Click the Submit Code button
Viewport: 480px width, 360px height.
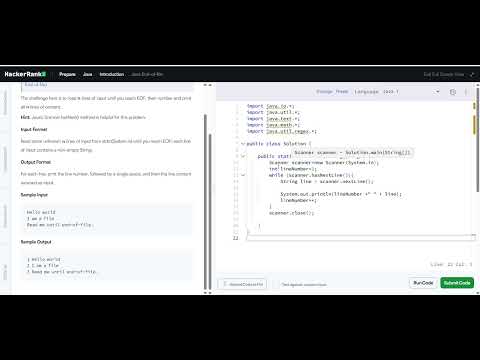(x=457, y=283)
